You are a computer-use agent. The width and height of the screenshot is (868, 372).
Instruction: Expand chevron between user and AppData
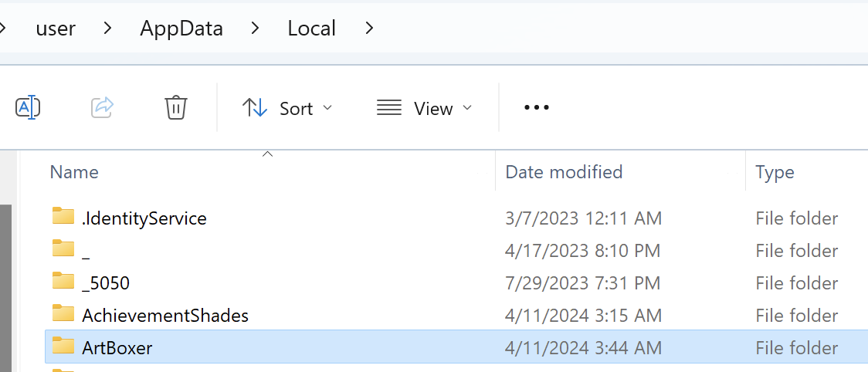(108, 29)
